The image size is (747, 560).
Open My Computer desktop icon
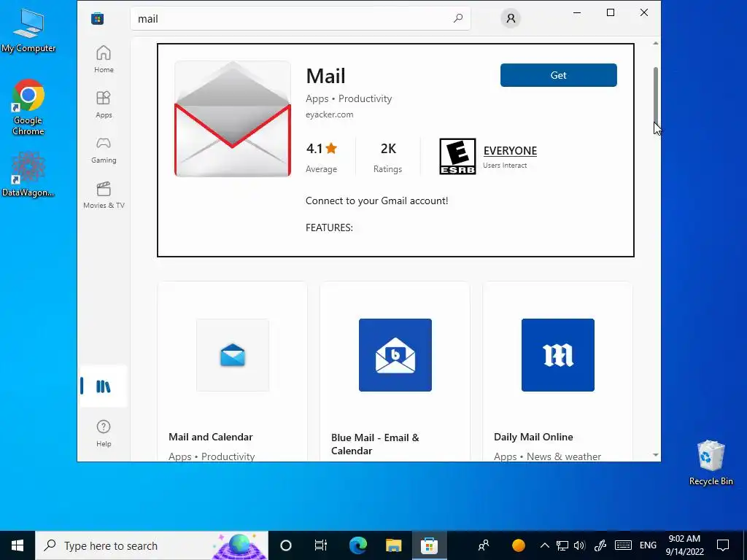28,31
